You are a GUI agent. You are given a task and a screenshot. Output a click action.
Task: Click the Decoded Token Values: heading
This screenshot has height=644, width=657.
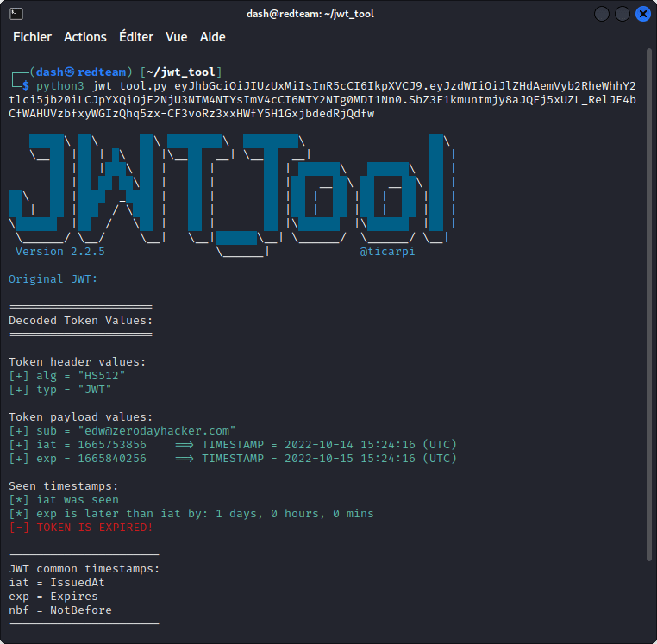click(x=80, y=321)
